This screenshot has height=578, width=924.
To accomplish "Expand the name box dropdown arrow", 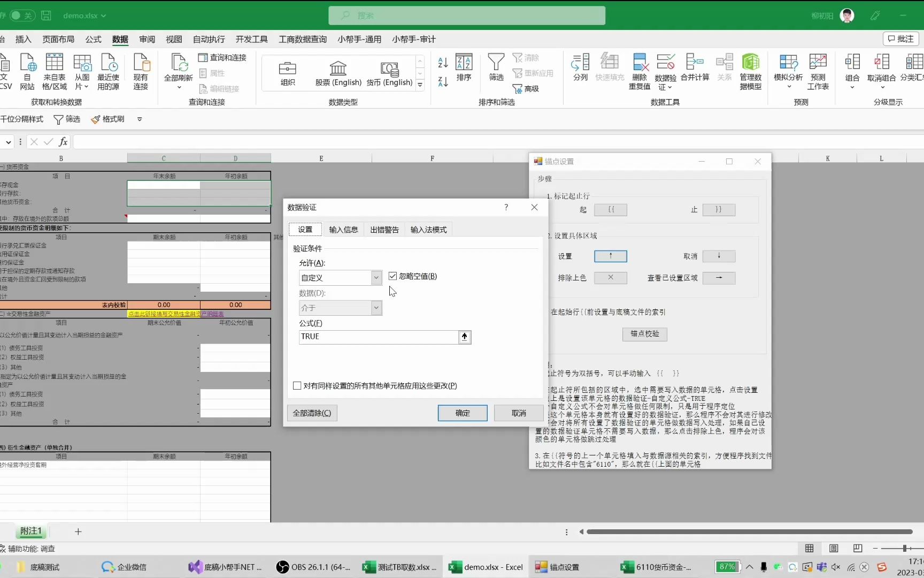I will pos(9,142).
